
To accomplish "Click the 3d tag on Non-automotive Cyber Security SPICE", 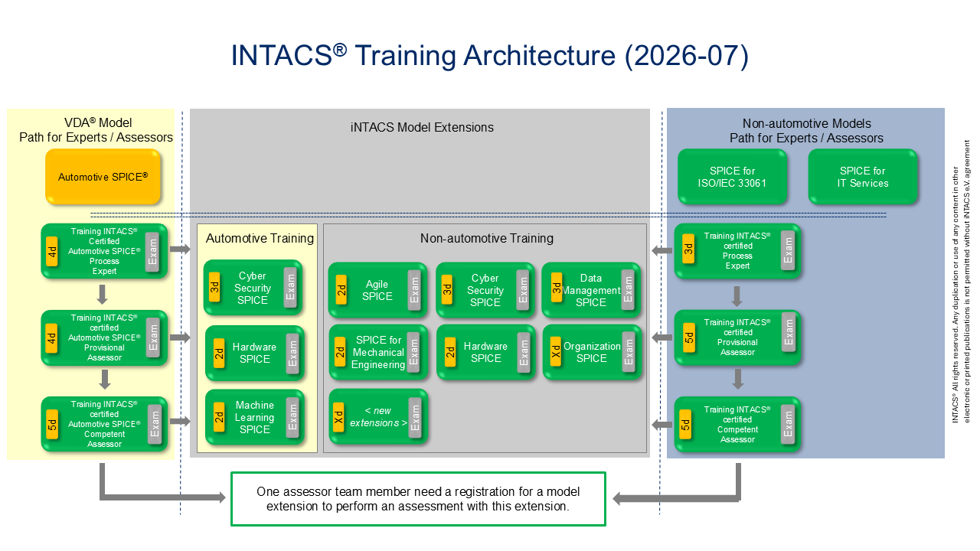I will [x=447, y=290].
